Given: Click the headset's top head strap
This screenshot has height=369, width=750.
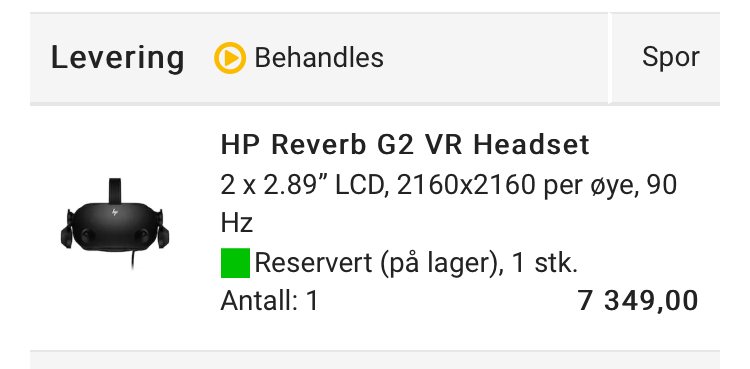Looking at the screenshot, I should click(115, 190).
